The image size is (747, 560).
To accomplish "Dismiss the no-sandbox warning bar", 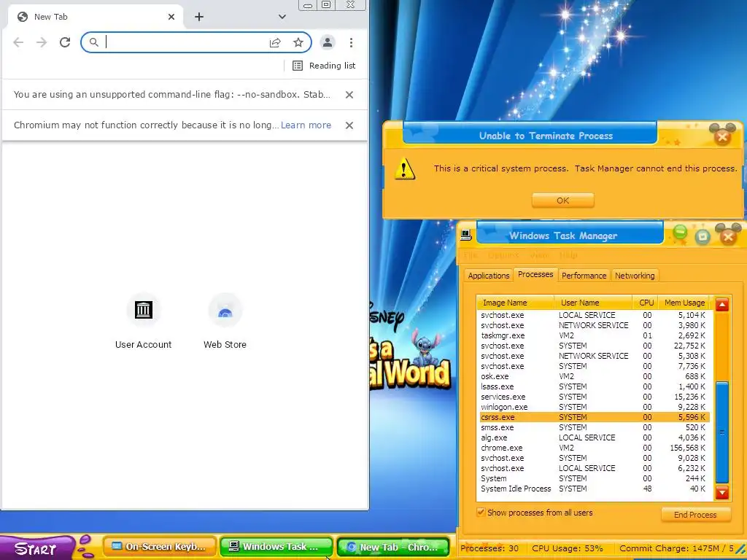I will (x=349, y=95).
